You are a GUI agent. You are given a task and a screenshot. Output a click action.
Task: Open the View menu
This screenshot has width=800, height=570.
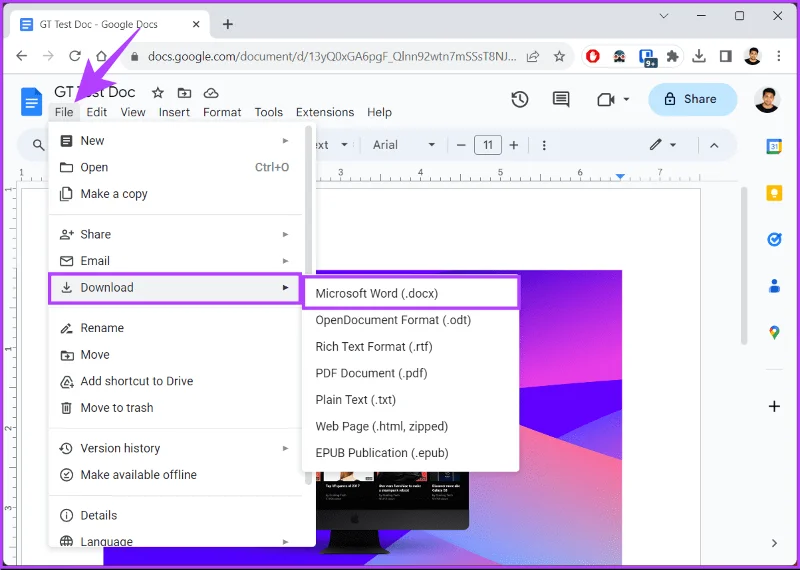[x=133, y=112]
